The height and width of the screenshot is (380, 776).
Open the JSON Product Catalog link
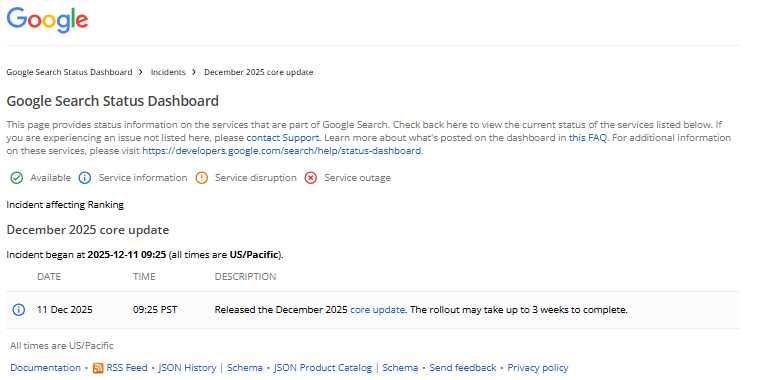coord(323,368)
